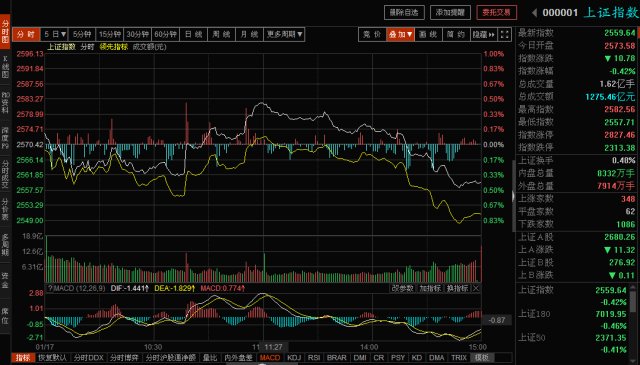Switch to the 月线 chart
640x365 pixels.
249,34
